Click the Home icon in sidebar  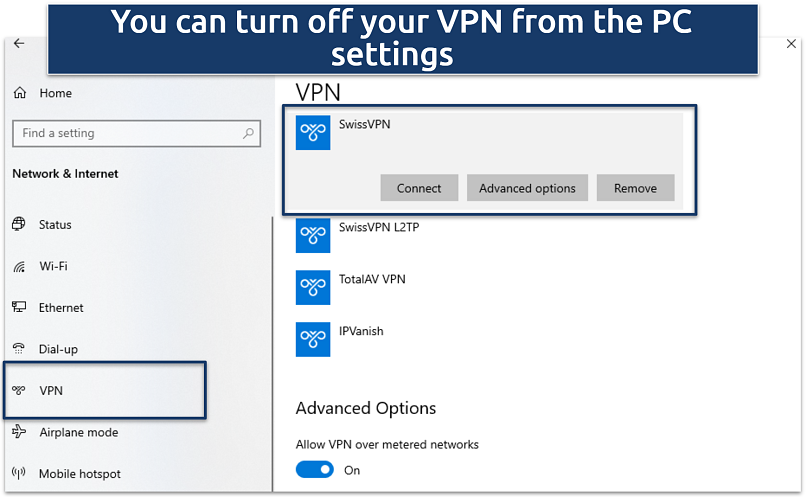[x=20, y=93]
